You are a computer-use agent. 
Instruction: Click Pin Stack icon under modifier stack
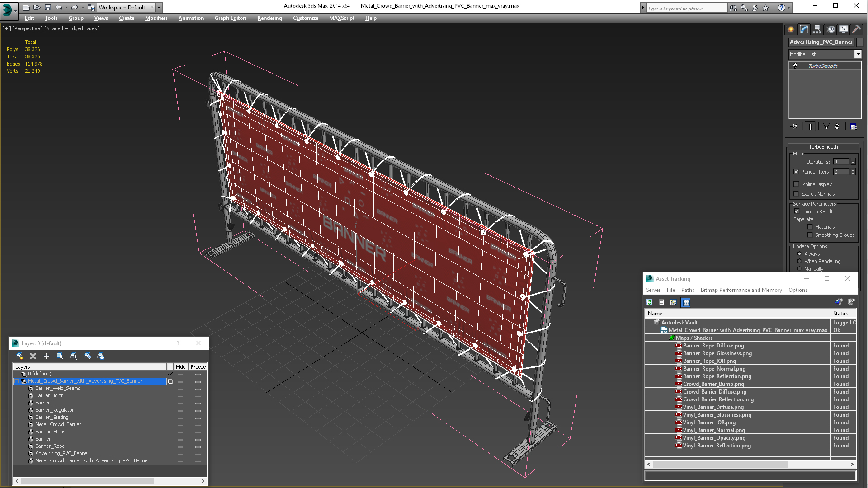click(795, 127)
